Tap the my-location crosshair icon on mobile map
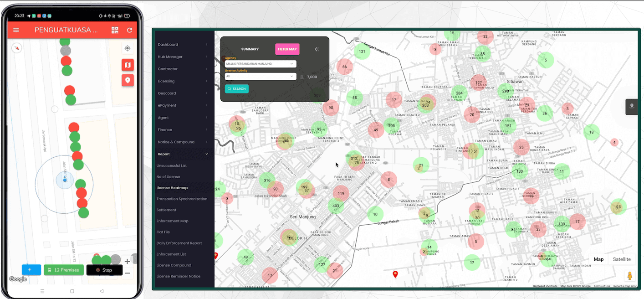 pos(128,48)
